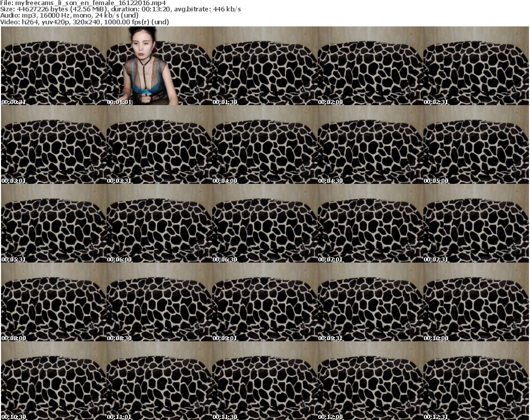Pick the thumbnail at 00:08:00
Viewport: 530px width, 420px height.
coord(53,302)
